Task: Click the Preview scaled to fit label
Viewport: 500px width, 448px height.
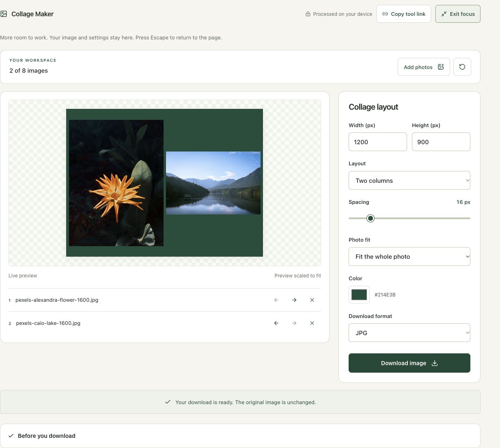Action: pos(297,276)
